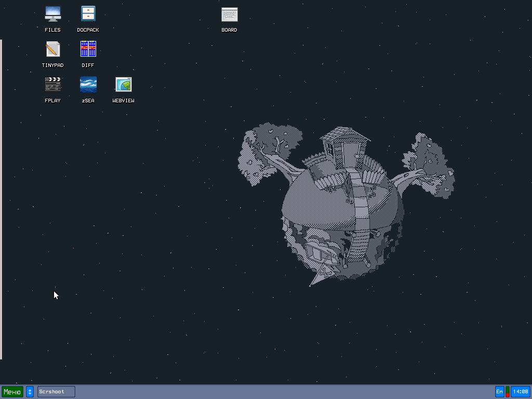Launch the DOCPACK cabinet icon

(88, 14)
